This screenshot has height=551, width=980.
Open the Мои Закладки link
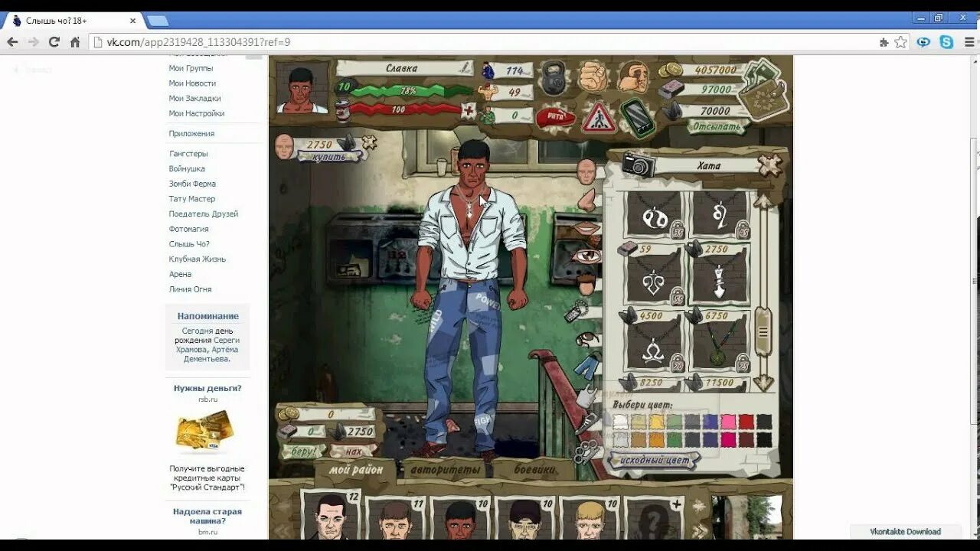pyautogui.click(x=194, y=98)
